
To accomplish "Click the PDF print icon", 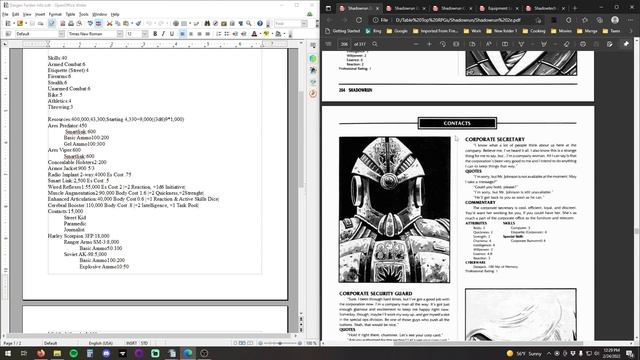I will click(x=583, y=44).
